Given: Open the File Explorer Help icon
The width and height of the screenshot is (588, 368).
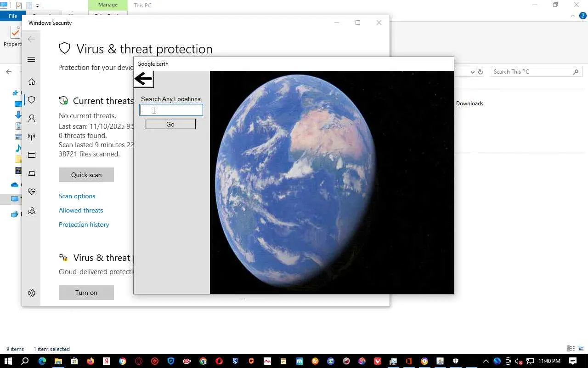Looking at the screenshot, I should pos(583,16).
